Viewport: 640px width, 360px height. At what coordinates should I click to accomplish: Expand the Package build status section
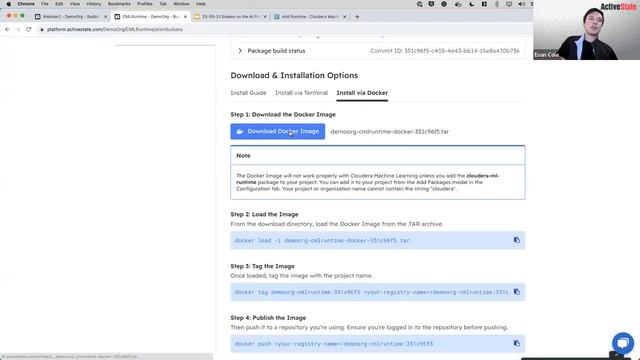click(240, 51)
